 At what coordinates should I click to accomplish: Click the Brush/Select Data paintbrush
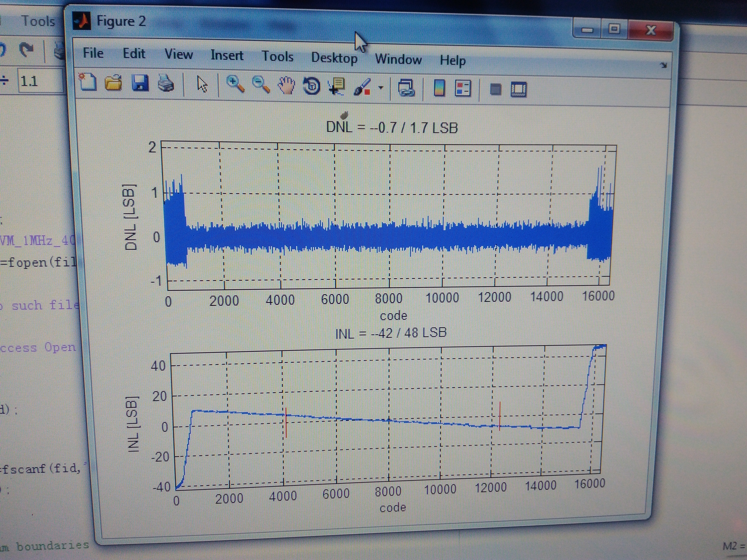362,87
